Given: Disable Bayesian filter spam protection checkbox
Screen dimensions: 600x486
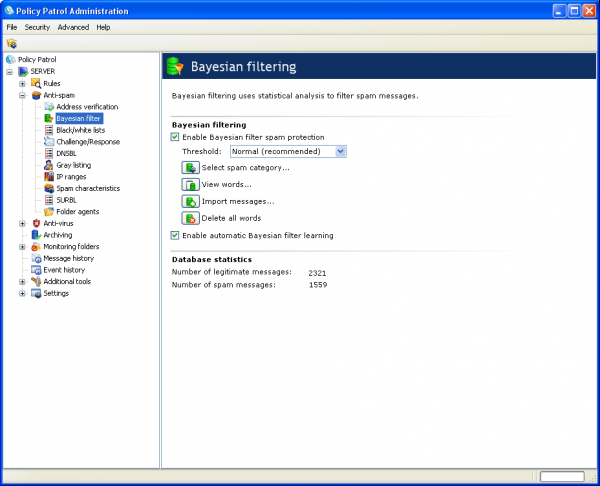Looking at the screenshot, I should 176,136.
